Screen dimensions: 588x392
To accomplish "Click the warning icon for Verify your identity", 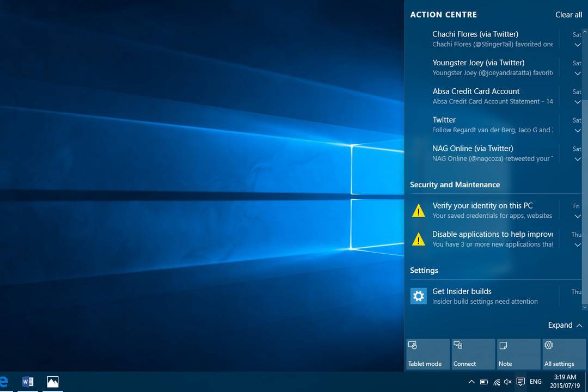I will [418, 211].
